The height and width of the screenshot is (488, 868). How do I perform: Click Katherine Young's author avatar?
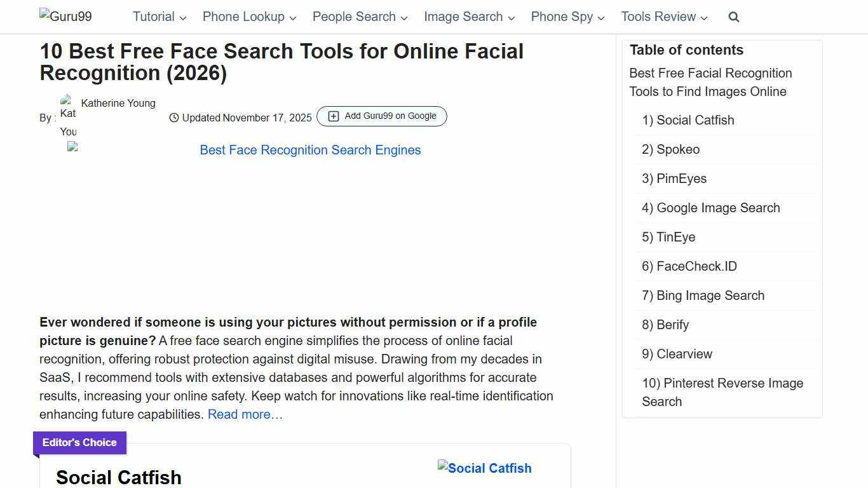(68, 116)
